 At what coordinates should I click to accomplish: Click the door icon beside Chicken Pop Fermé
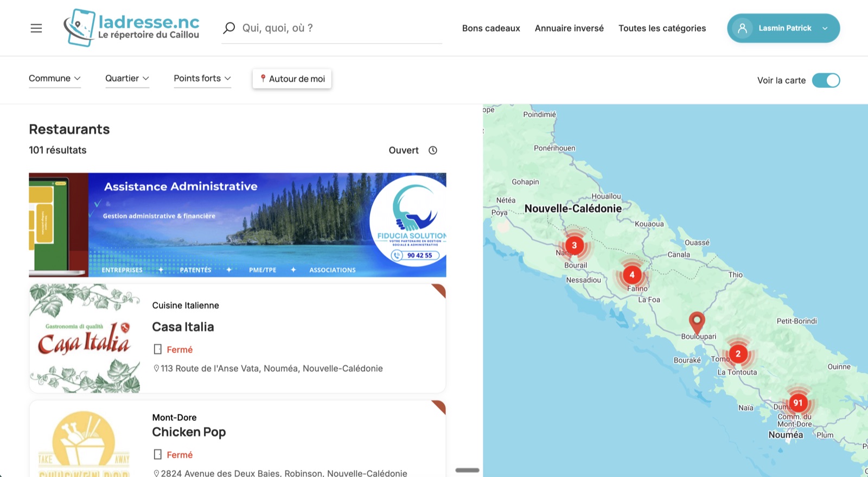point(158,455)
